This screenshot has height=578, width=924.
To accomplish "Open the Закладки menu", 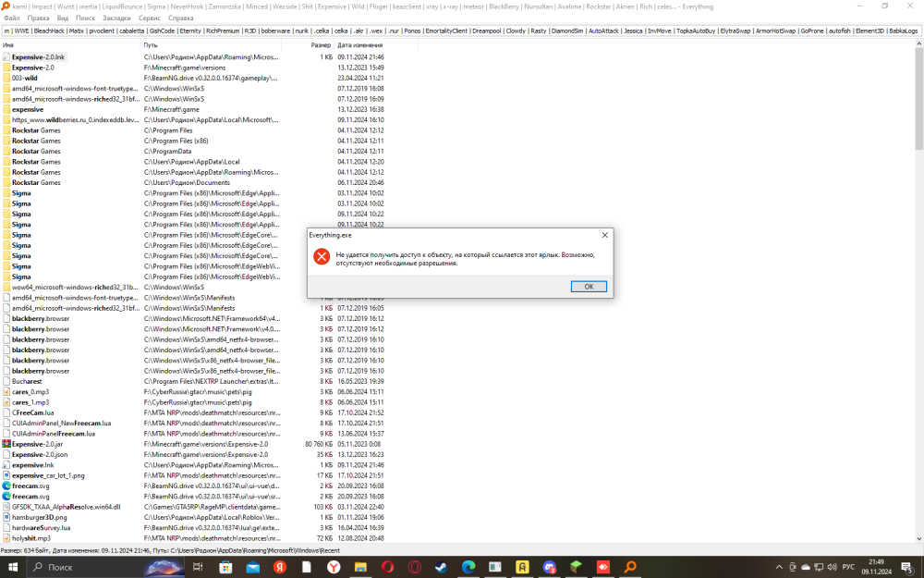I will point(116,18).
